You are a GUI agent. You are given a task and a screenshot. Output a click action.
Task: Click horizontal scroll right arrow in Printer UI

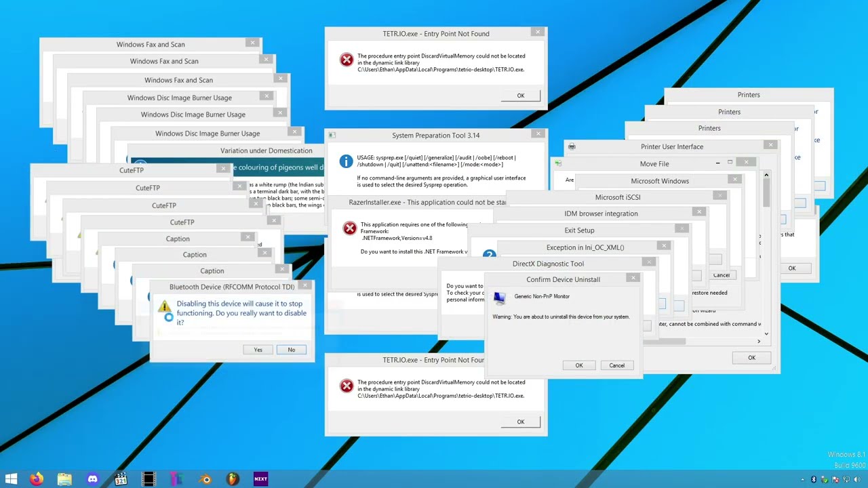(759, 342)
